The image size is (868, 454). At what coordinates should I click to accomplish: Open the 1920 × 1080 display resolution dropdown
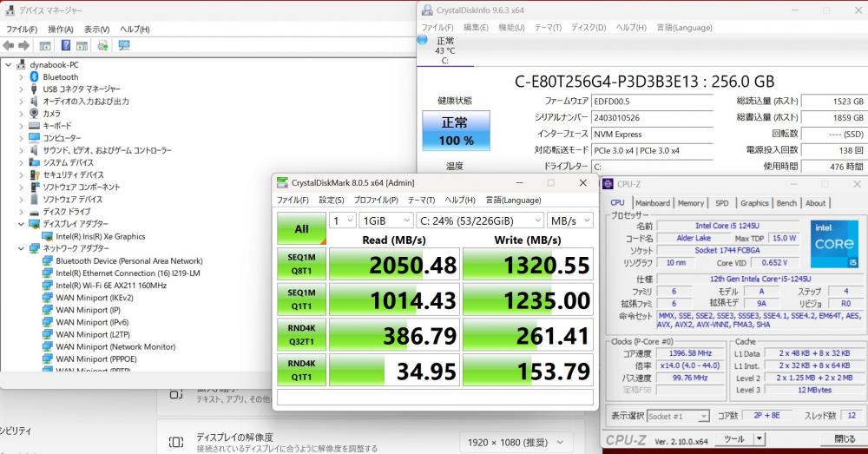pos(516,443)
